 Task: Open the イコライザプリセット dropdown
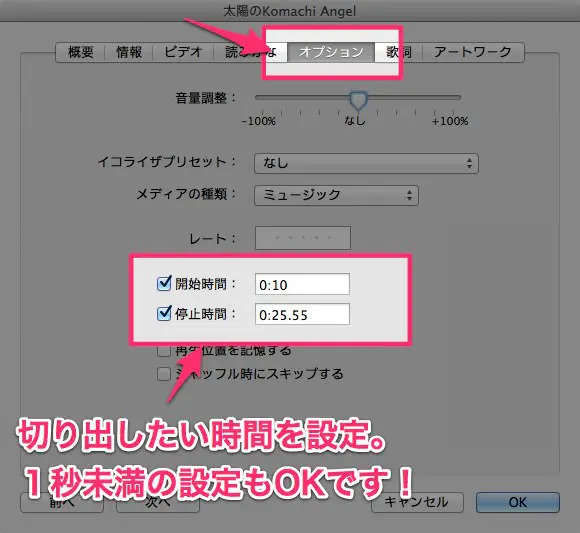[x=366, y=163]
